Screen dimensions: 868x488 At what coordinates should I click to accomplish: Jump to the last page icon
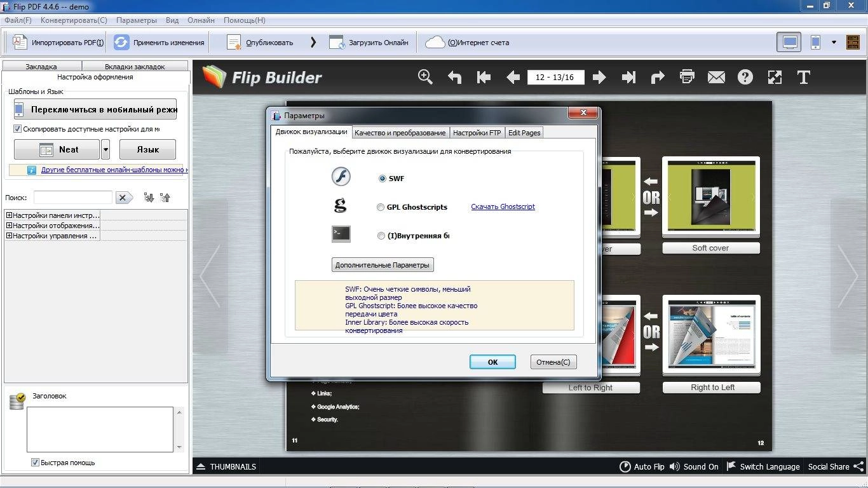(628, 78)
